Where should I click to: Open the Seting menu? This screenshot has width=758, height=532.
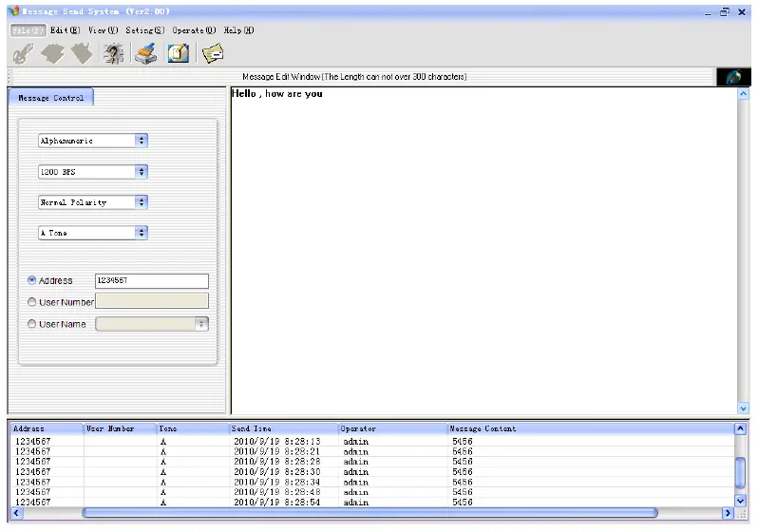[x=145, y=30]
